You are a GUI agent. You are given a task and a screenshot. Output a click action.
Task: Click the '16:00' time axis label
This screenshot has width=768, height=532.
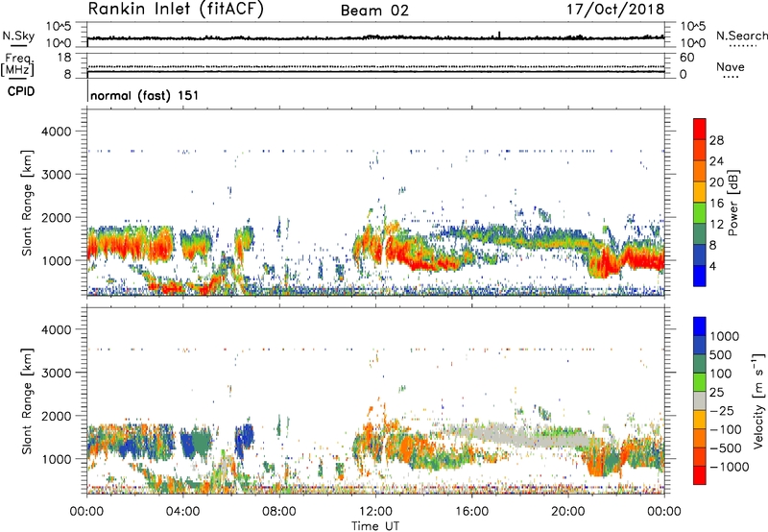(471, 512)
